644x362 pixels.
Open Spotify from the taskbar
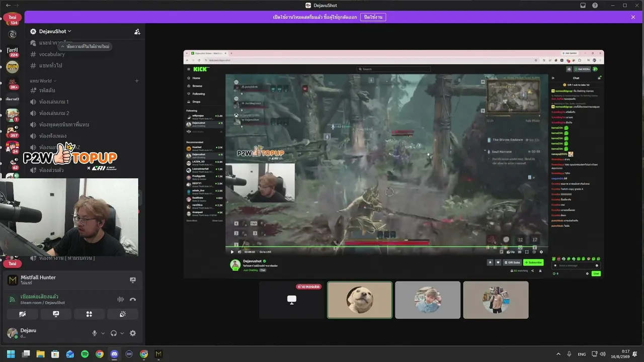pyautogui.click(x=85, y=354)
